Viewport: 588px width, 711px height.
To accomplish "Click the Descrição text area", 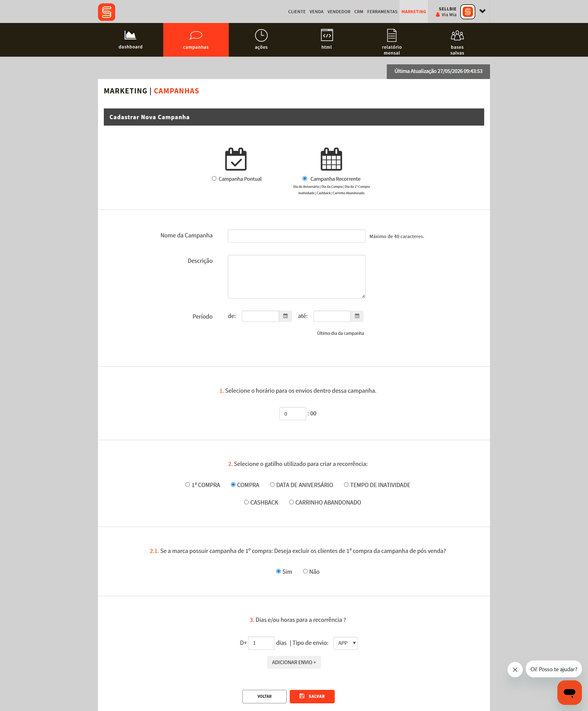I will click(296, 277).
